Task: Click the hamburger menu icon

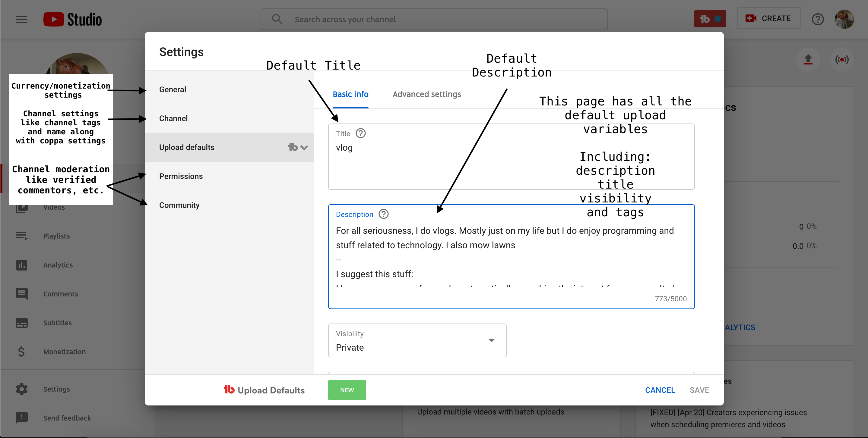Action: click(x=22, y=19)
